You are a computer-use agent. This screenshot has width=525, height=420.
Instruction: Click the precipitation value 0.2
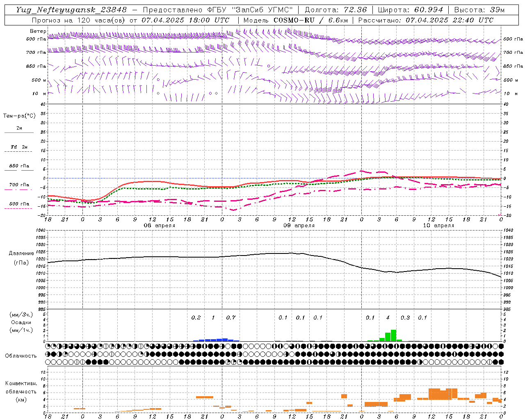[x=196, y=317]
